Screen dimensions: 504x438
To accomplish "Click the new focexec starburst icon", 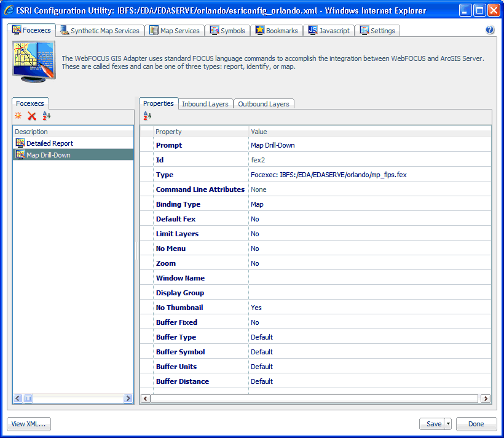I will point(18,116).
